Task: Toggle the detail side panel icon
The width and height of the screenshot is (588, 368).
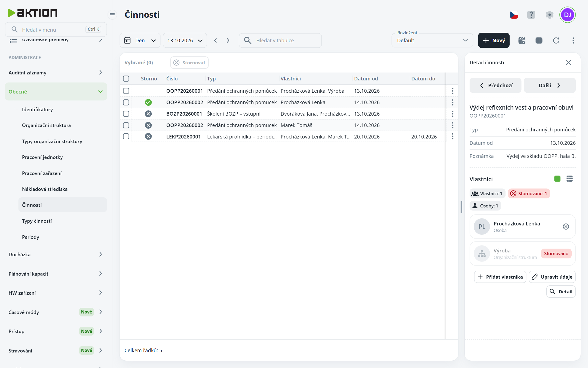Action: (x=539, y=40)
